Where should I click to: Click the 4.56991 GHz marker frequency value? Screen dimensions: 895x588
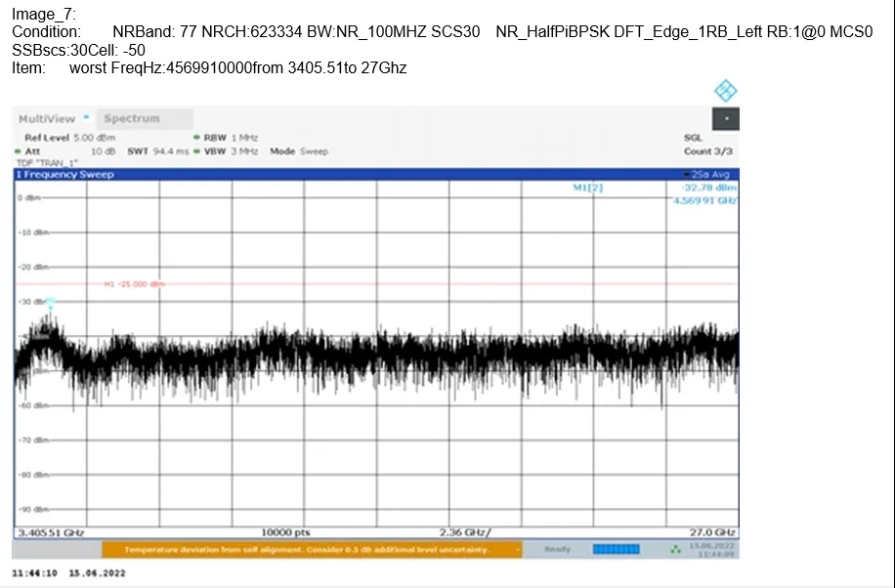[x=704, y=200]
